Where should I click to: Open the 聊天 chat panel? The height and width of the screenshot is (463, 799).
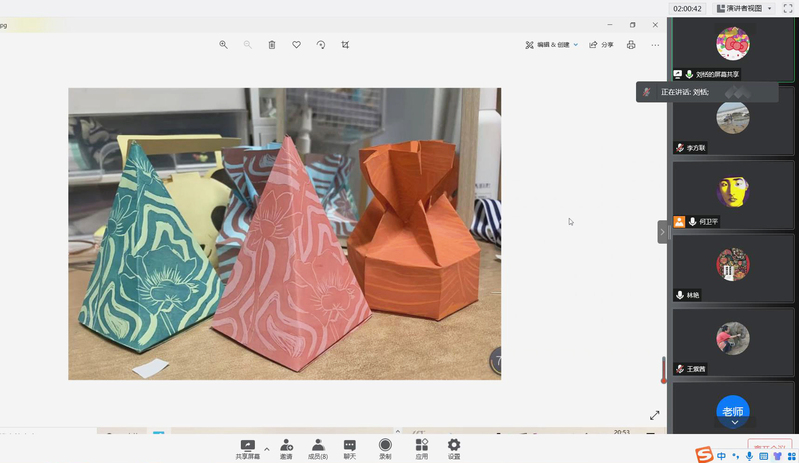point(350,449)
